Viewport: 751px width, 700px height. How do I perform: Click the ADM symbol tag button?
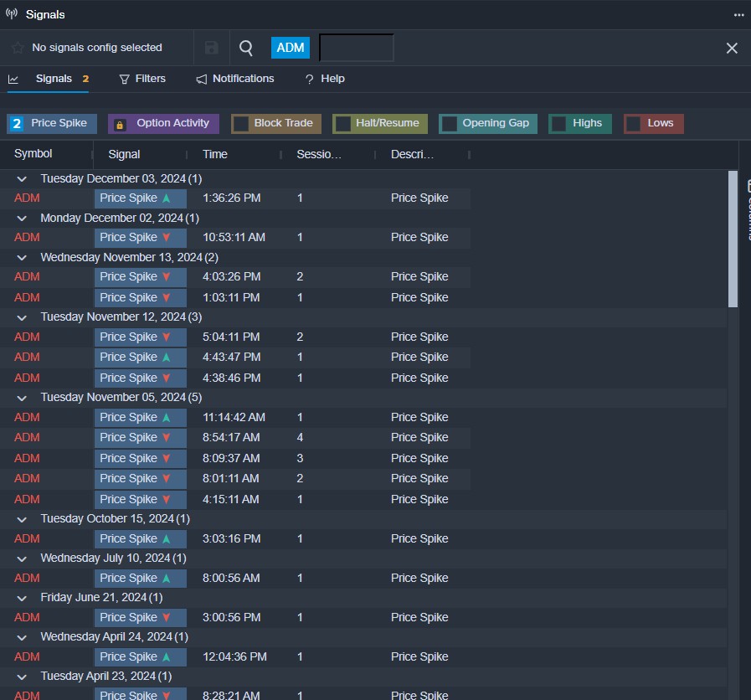coord(290,48)
